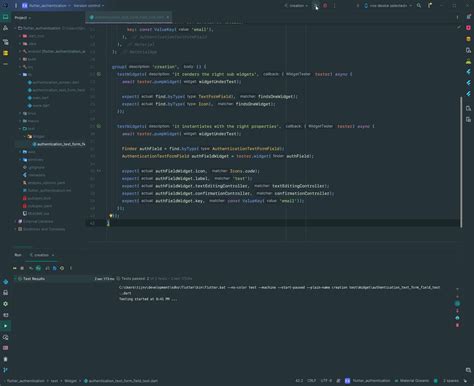The image size is (474, 386).
Task: Open the Version control dropdown
Action: [89, 6]
